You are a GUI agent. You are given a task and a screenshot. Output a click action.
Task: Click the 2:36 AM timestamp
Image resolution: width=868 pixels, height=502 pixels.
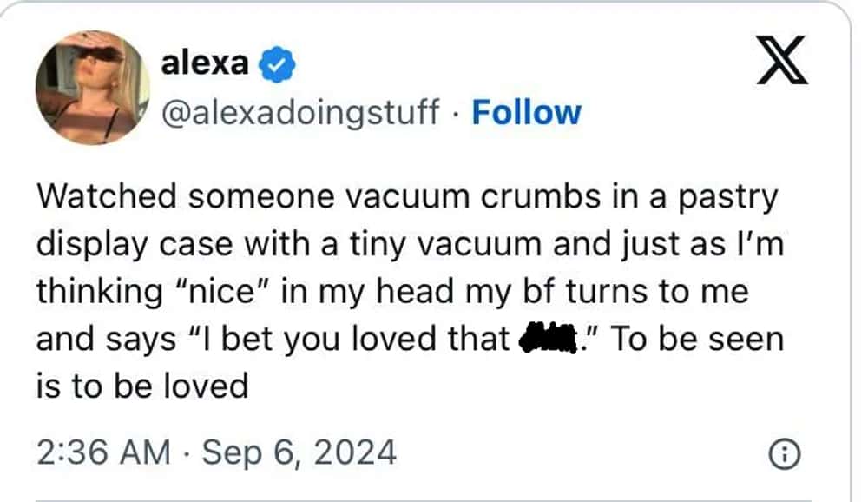coord(103,452)
